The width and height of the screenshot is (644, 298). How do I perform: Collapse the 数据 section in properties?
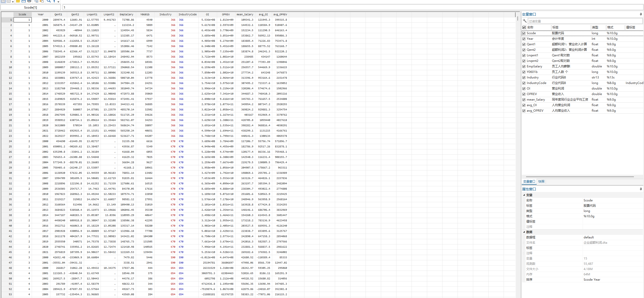tap(524, 232)
